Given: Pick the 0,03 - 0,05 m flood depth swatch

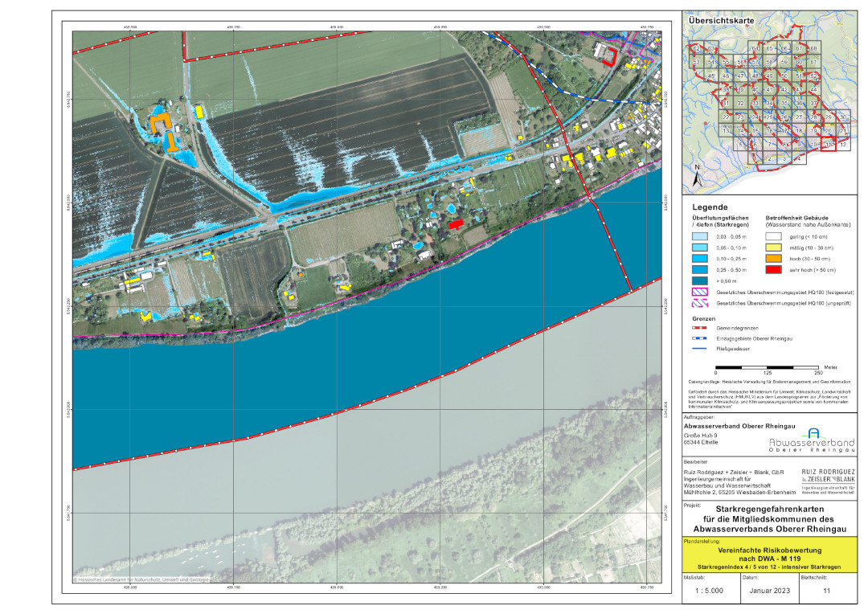Looking at the screenshot, I should pos(702,238).
